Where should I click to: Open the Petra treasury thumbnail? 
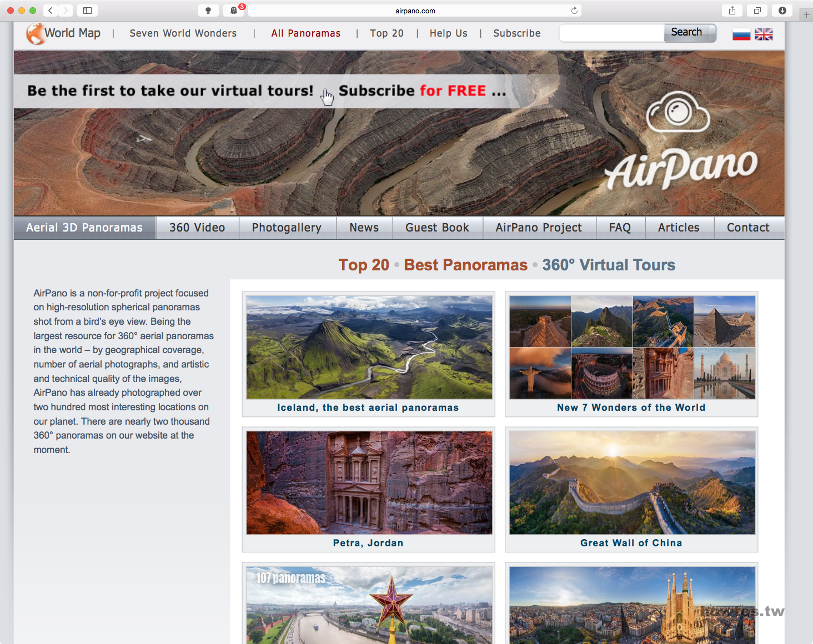(369, 482)
